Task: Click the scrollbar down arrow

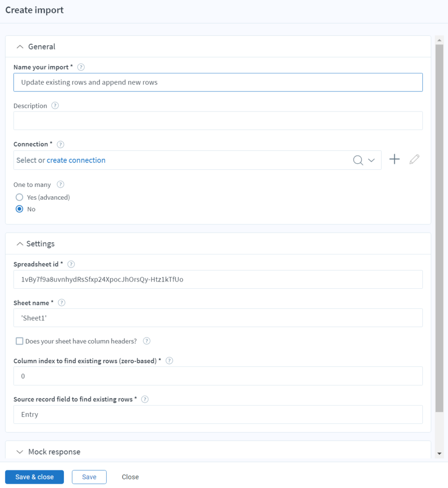Action: pyautogui.click(x=439, y=454)
